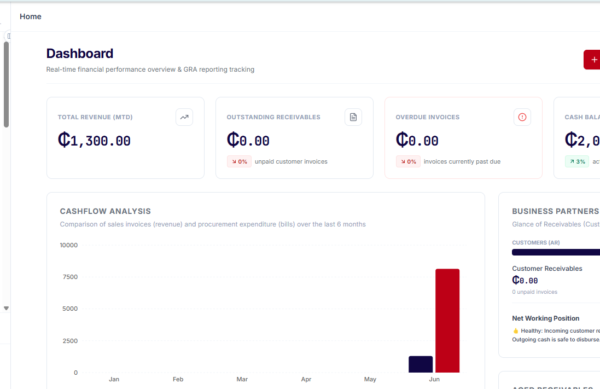This screenshot has width=600, height=389.
Task: Click the Mar axis label
Action: coord(242,379)
